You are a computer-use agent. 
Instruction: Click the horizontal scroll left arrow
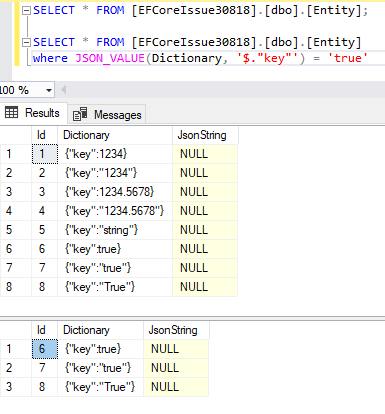tap(64, 90)
